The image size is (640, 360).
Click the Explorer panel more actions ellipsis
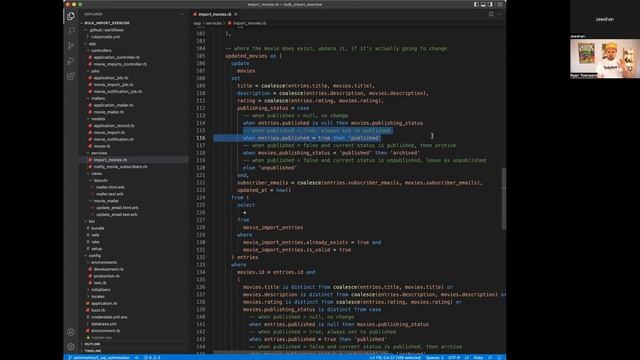(181, 14)
